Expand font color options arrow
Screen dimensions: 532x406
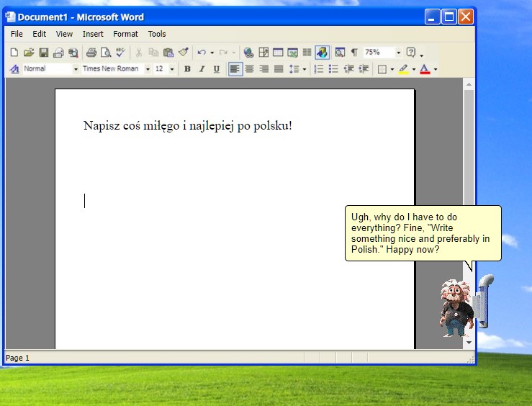click(436, 69)
